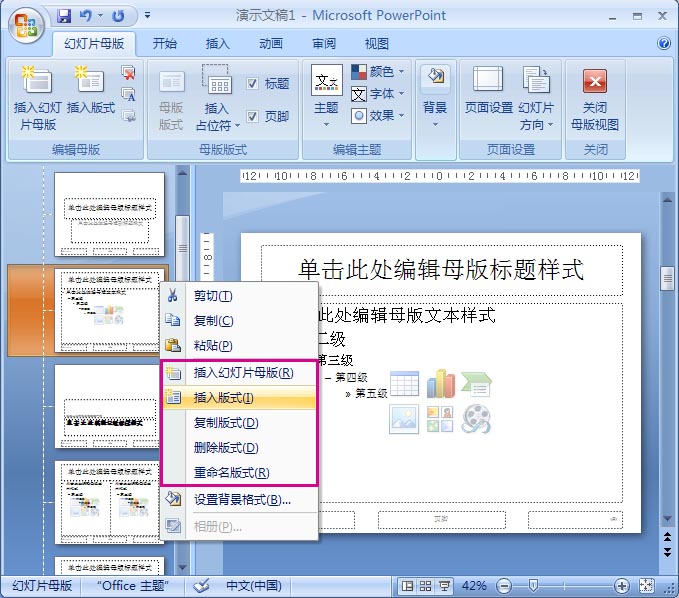
Task: Open the 主题 themes gallery
Action: 327,97
